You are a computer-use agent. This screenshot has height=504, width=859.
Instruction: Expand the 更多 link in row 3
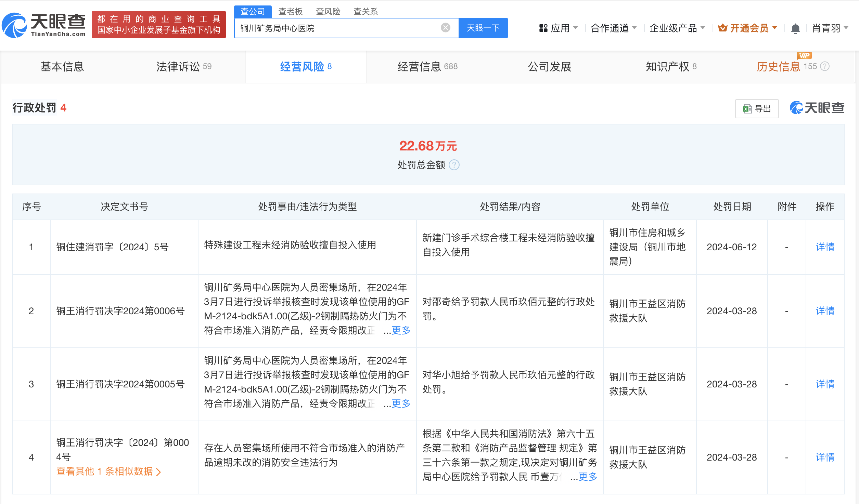(401, 403)
